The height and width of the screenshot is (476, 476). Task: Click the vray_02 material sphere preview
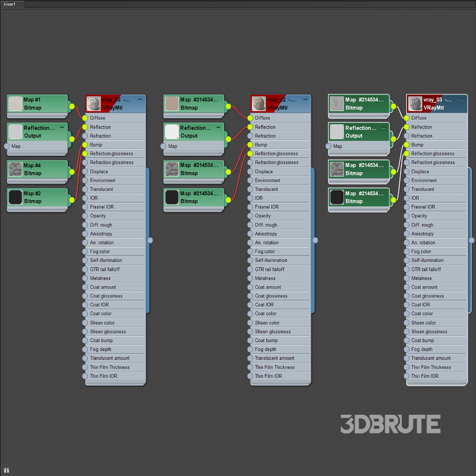pyautogui.click(x=259, y=103)
